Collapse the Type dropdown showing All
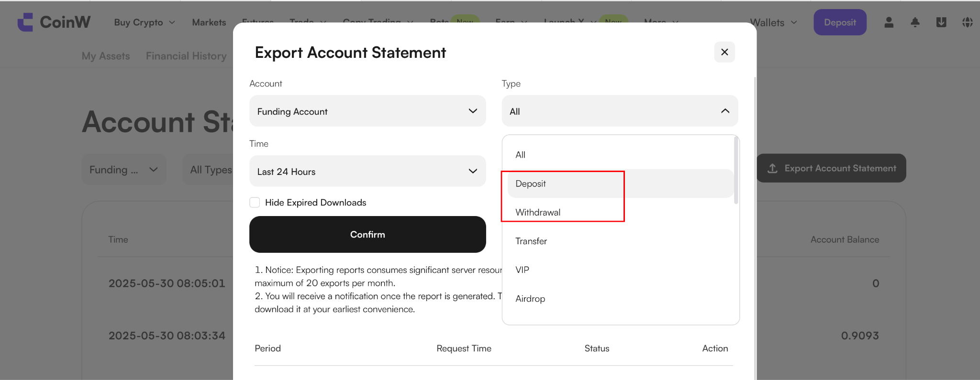 (x=620, y=111)
